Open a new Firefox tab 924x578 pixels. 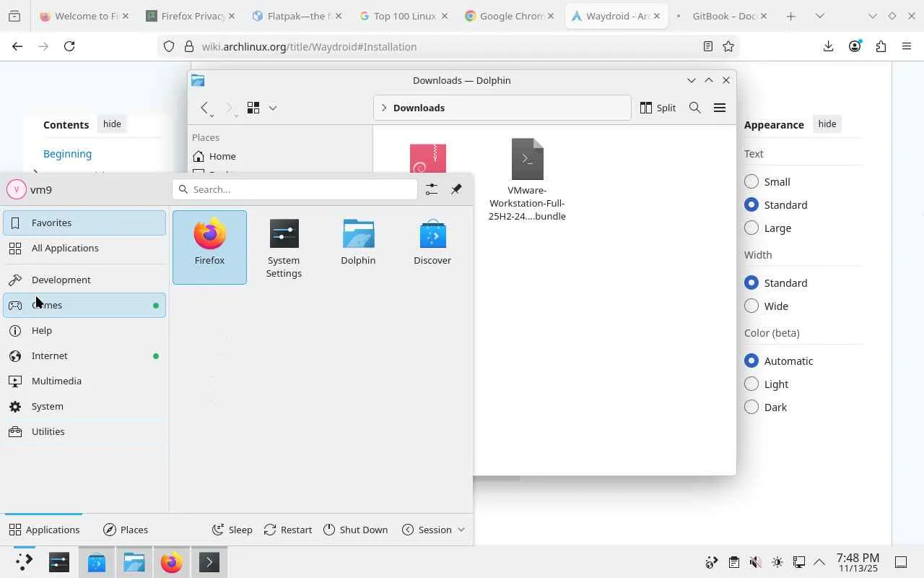pos(790,16)
